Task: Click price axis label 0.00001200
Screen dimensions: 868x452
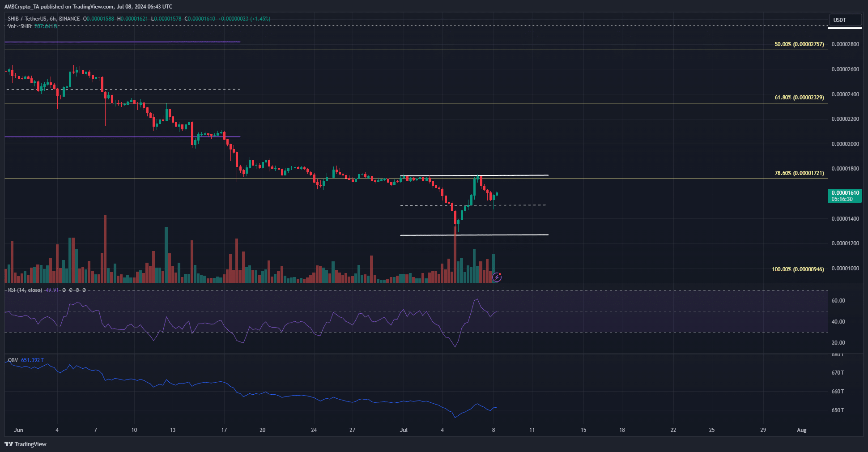Action: (x=845, y=243)
